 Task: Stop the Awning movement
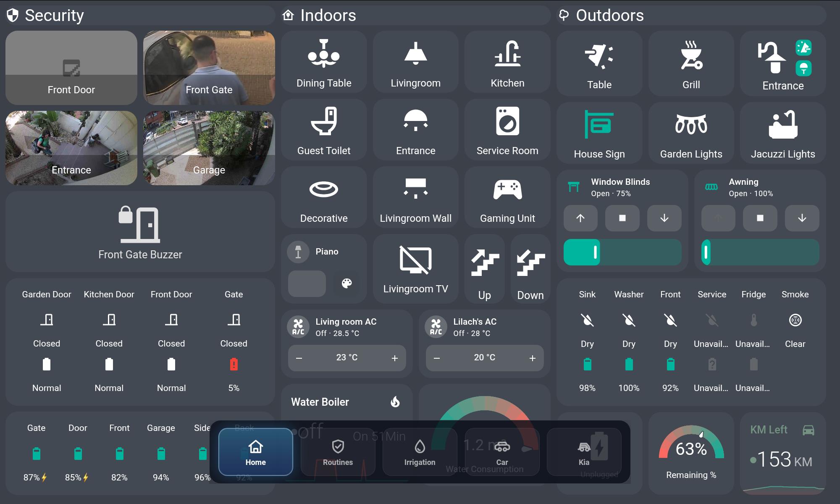pyautogui.click(x=760, y=218)
